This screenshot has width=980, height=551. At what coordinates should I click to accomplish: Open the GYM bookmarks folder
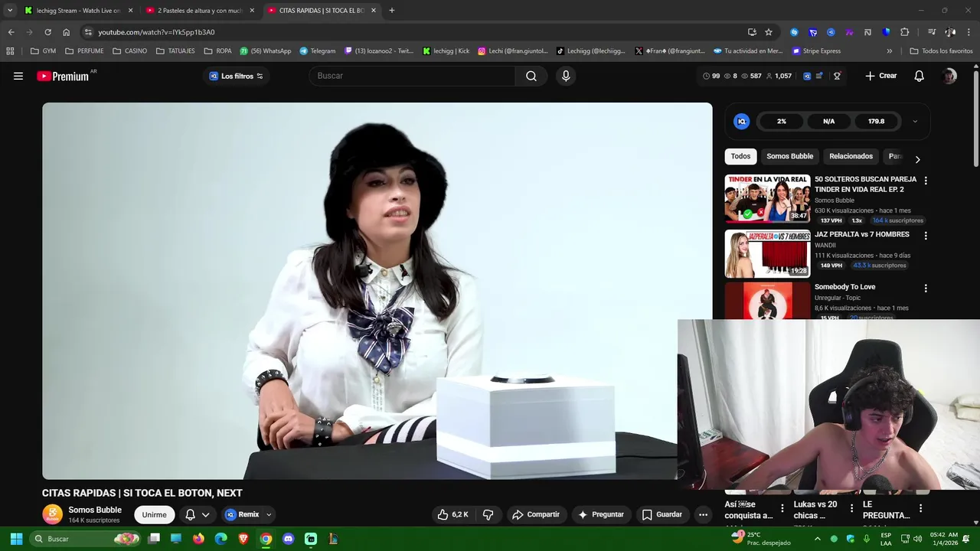[43, 51]
